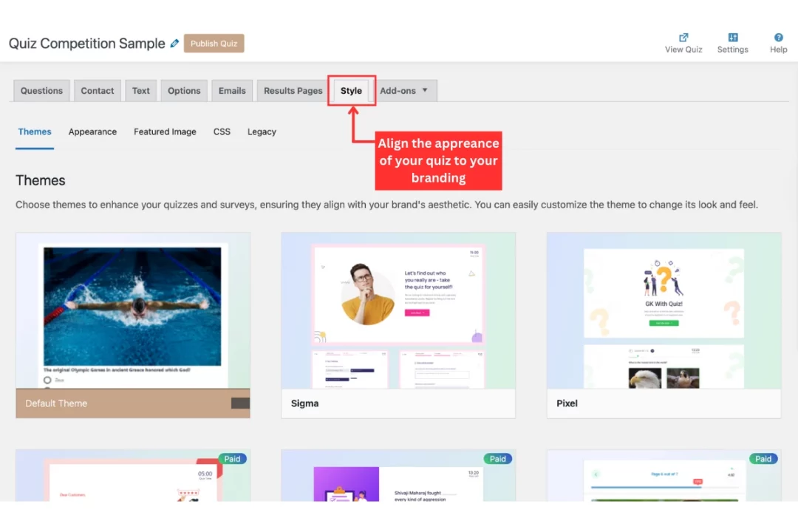Go to the Featured Image sub-tab
Image resolution: width=798 pixels, height=532 pixels.
click(x=165, y=132)
